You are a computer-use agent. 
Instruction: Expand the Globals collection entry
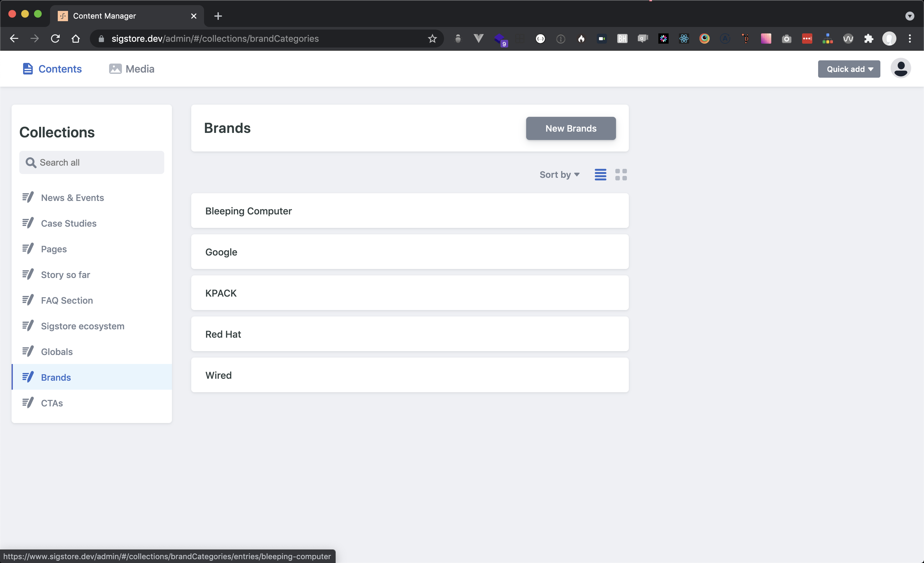tap(57, 351)
